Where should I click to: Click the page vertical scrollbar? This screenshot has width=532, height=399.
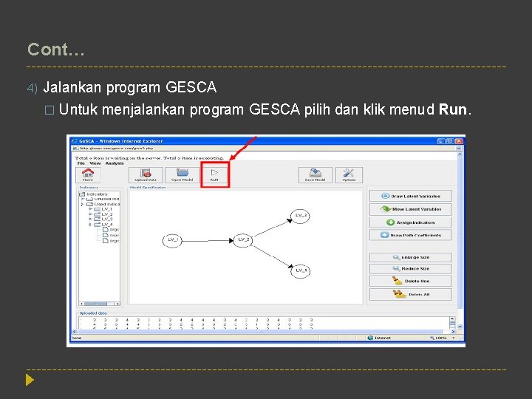click(460, 240)
